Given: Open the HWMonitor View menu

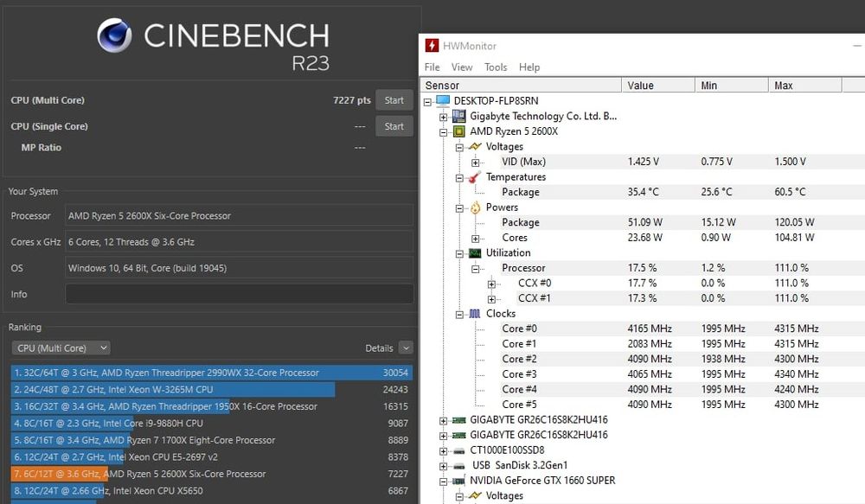Looking at the screenshot, I should (x=462, y=67).
